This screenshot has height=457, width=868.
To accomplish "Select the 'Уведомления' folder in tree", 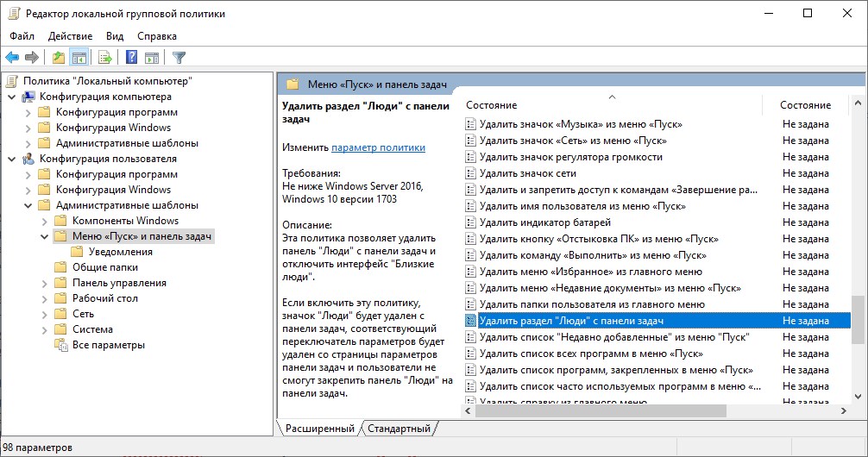I will point(120,252).
